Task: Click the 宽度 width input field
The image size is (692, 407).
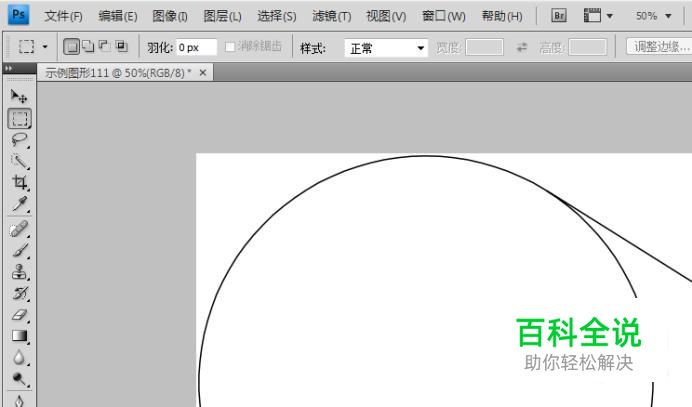Action: 485,47
